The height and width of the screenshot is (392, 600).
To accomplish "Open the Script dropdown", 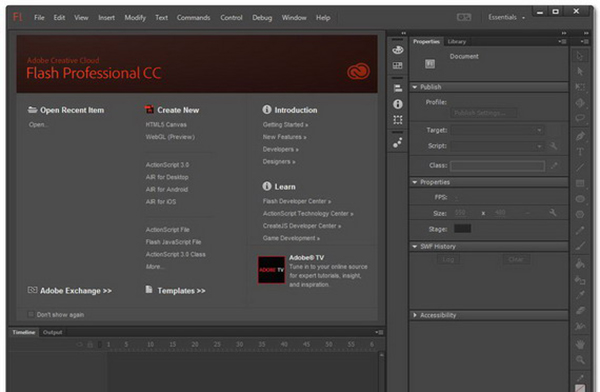I will (497, 146).
